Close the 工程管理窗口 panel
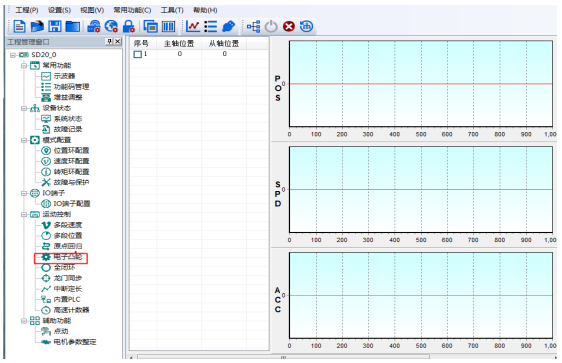The image size is (562, 363). [x=118, y=42]
